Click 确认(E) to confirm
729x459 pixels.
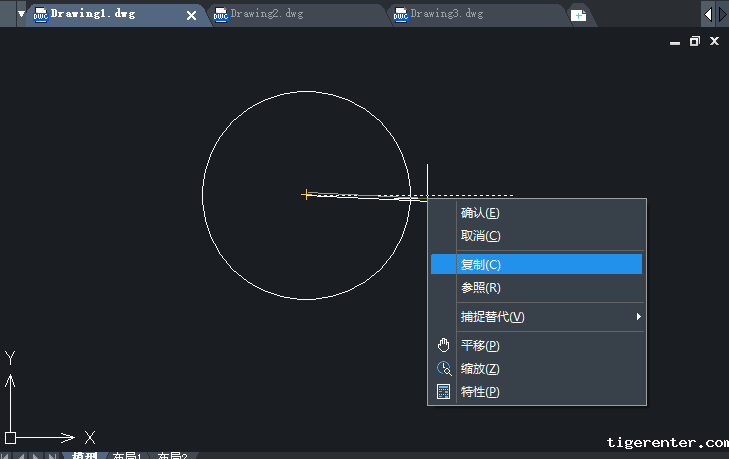480,213
